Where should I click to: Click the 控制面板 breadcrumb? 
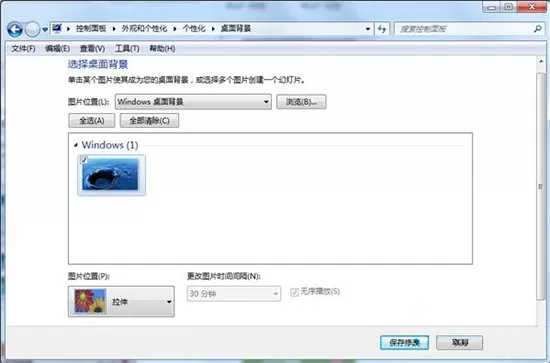point(91,28)
